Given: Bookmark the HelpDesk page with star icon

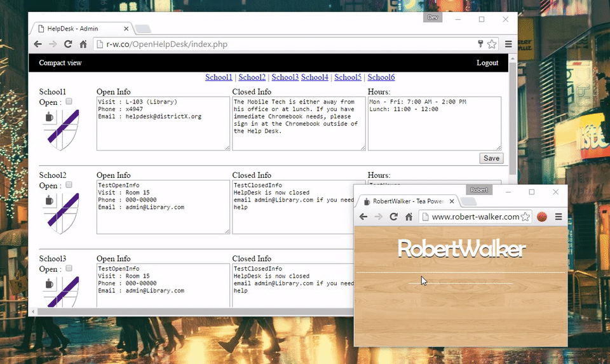Looking at the screenshot, I should 492,44.
